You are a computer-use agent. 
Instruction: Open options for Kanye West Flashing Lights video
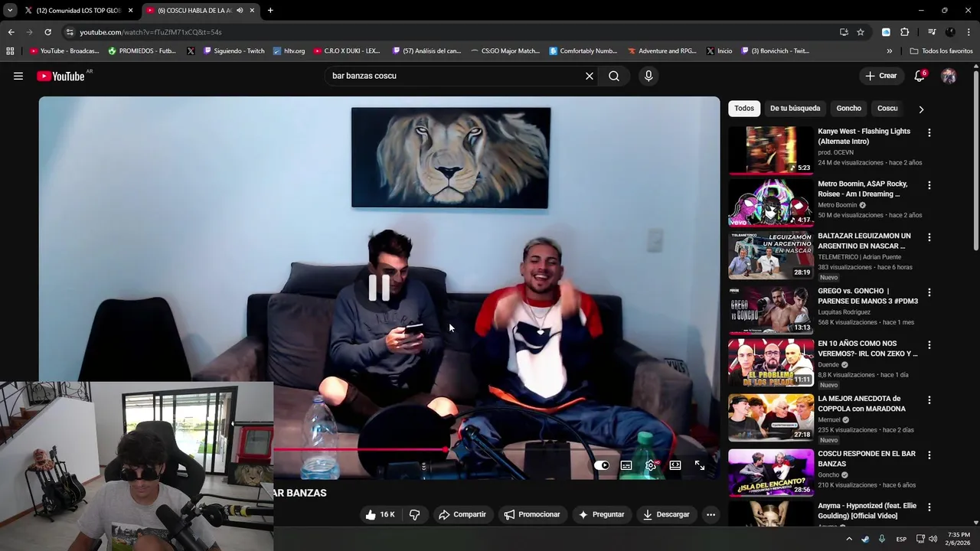pos(929,132)
